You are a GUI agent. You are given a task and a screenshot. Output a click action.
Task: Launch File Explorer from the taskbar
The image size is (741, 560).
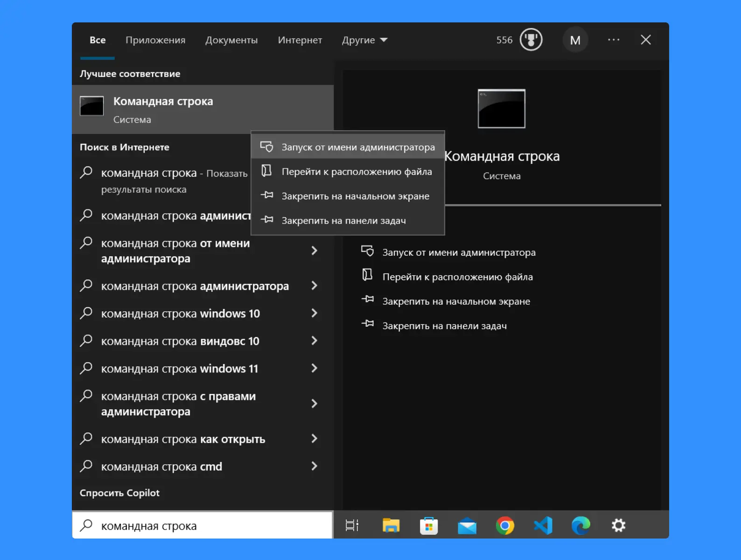(391, 525)
